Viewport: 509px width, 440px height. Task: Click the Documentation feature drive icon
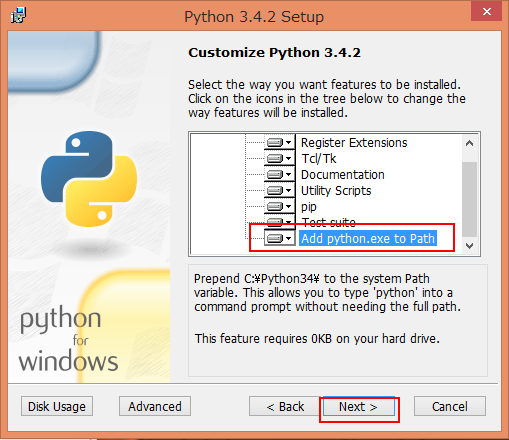279,175
